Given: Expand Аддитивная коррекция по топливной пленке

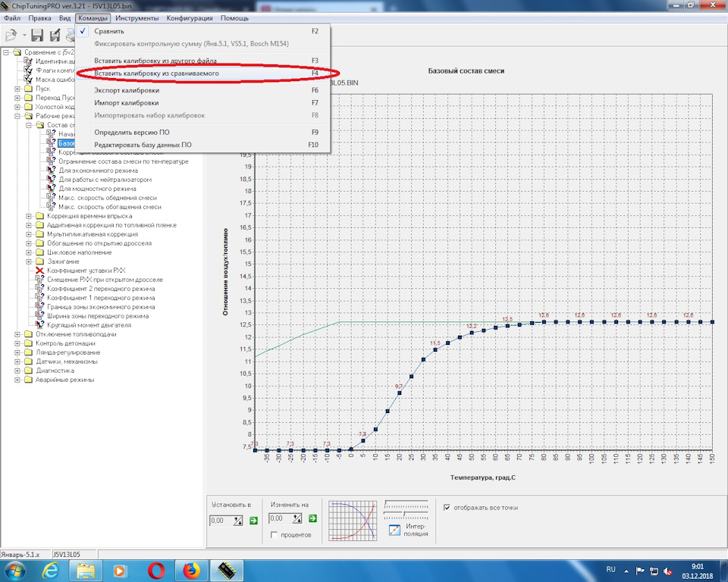Looking at the screenshot, I should point(29,225).
